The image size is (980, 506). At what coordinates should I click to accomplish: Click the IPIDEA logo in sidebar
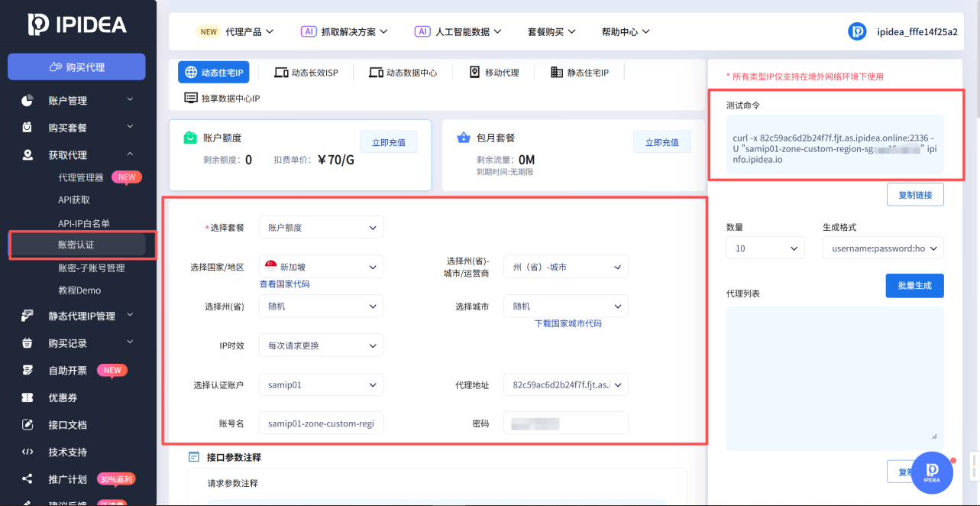coord(76,24)
